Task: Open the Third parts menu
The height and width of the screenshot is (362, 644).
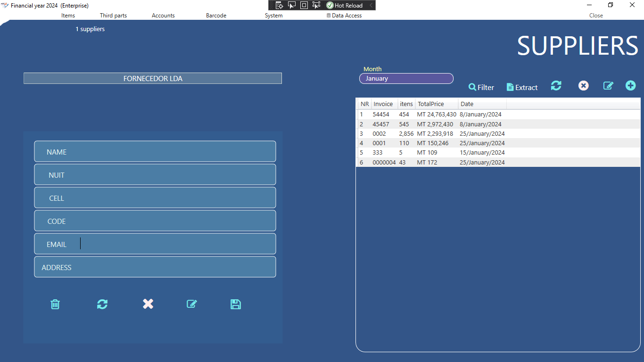Action: [113, 16]
